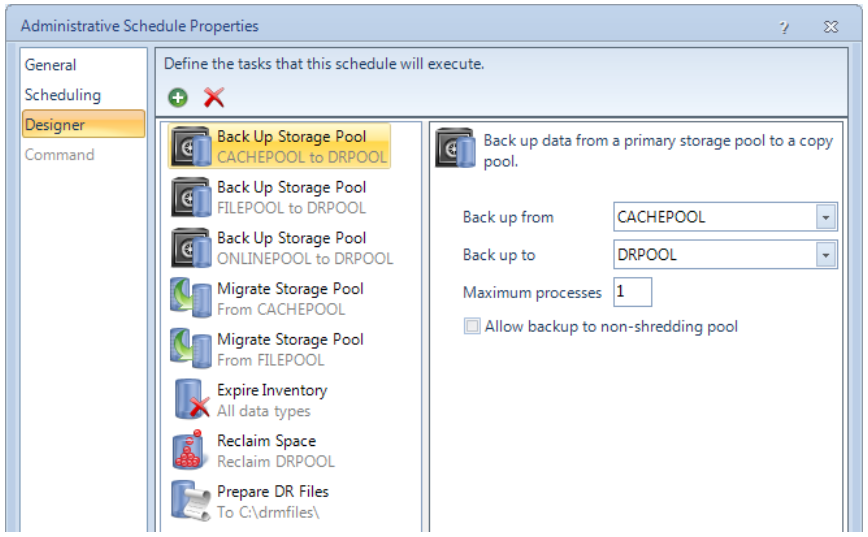
Task: Switch to the General tab
Action: tap(50, 65)
